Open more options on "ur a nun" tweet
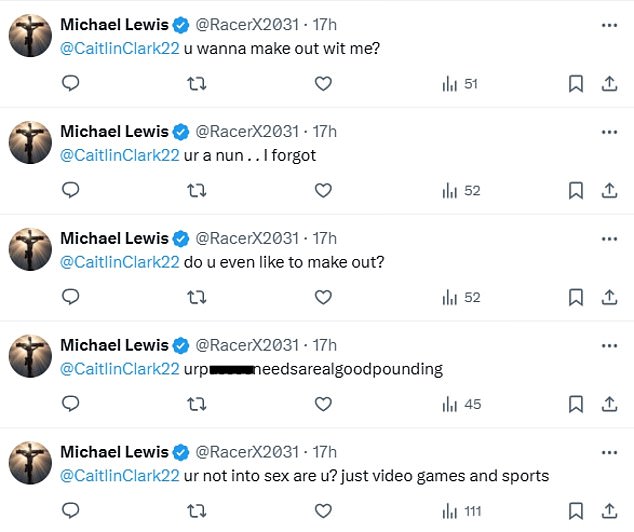Image resolution: width=634 pixels, height=532 pixels. pos(608,131)
